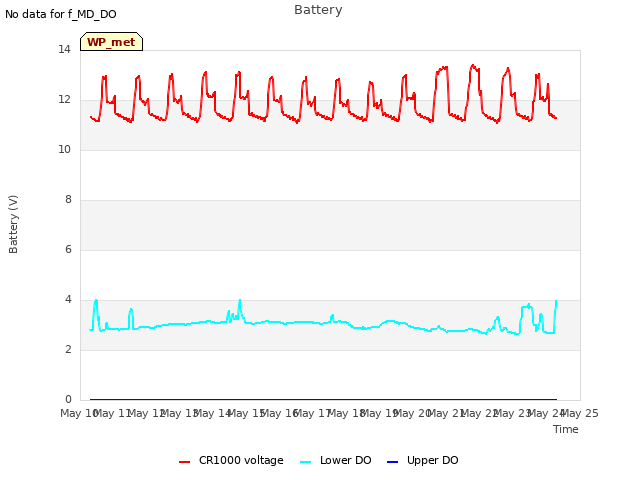Click the Time x-axis label

pyautogui.click(x=566, y=429)
